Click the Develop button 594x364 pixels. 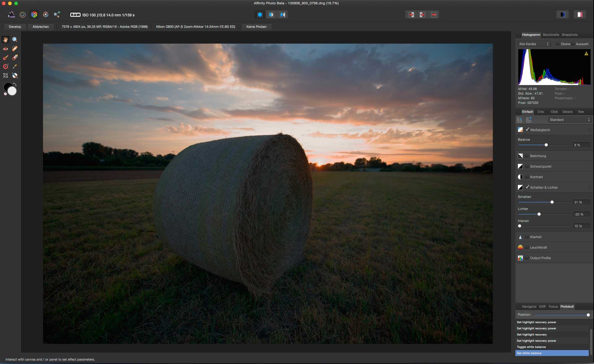pyautogui.click(x=15, y=27)
